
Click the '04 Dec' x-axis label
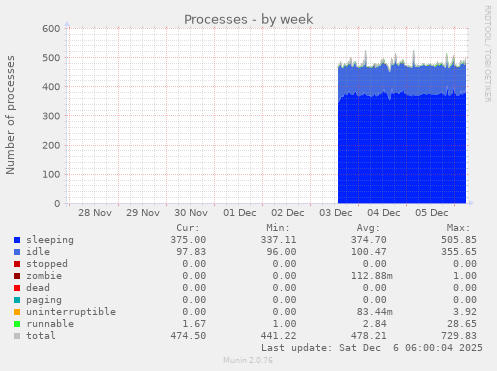pyautogui.click(x=384, y=213)
